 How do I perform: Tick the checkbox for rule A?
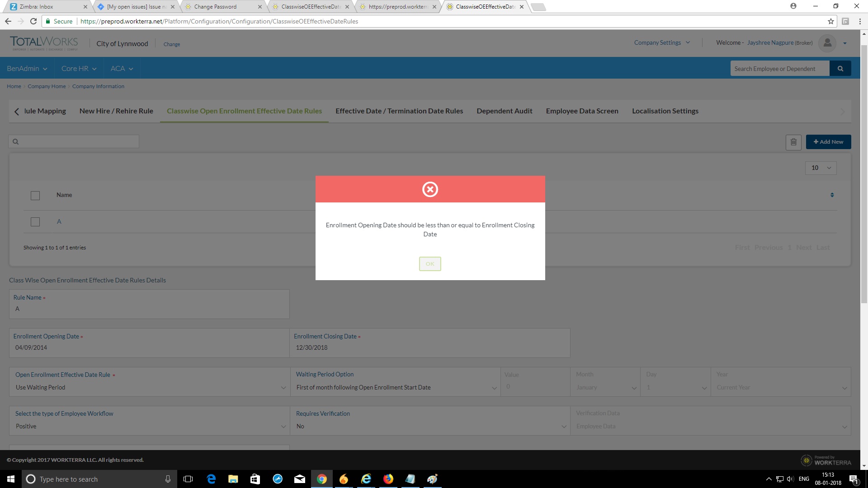point(35,222)
